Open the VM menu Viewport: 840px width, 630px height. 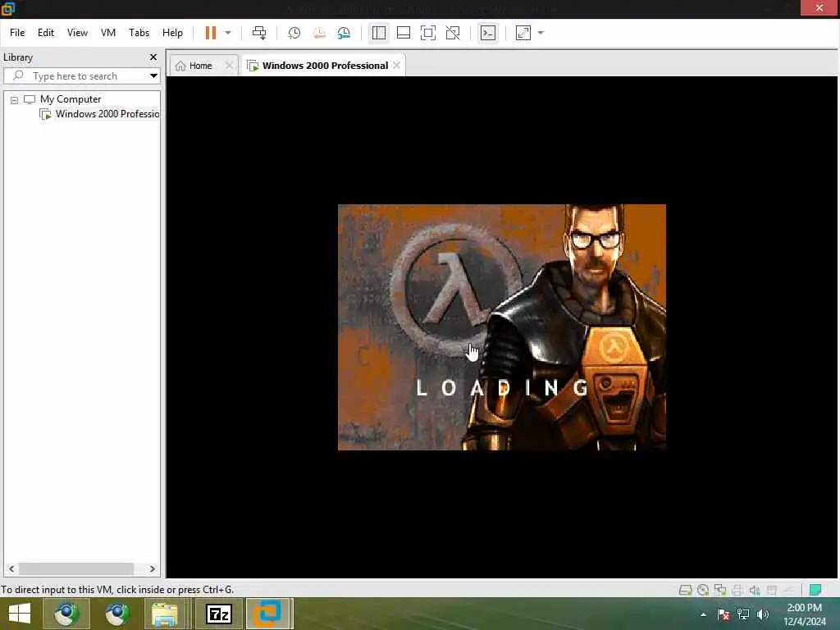[108, 33]
